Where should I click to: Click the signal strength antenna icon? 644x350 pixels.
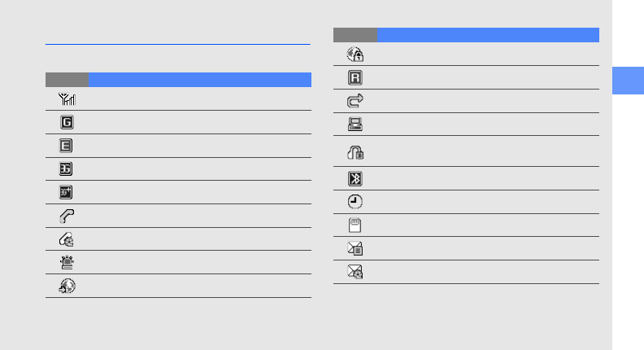click(x=67, y=98)
